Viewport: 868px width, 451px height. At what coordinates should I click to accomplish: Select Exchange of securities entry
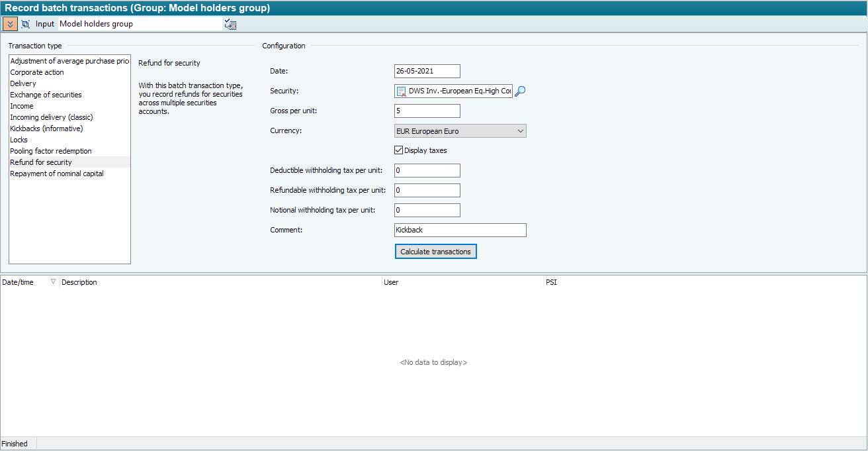[46, 95]
